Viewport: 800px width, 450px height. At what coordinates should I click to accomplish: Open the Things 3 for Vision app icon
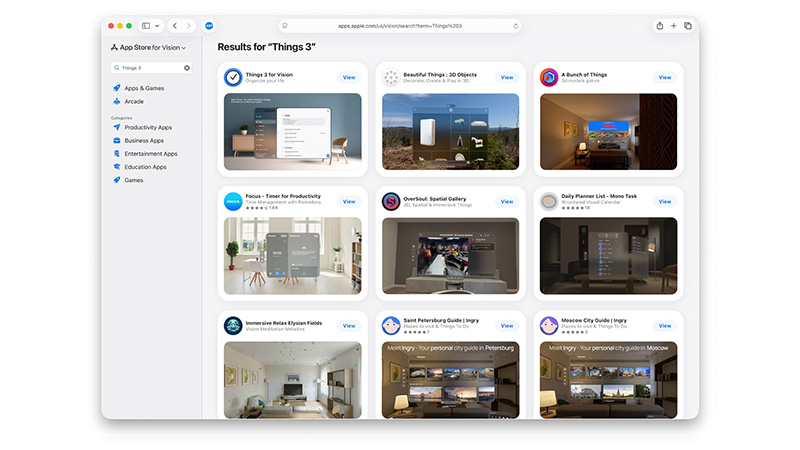(x=233, y=78)
